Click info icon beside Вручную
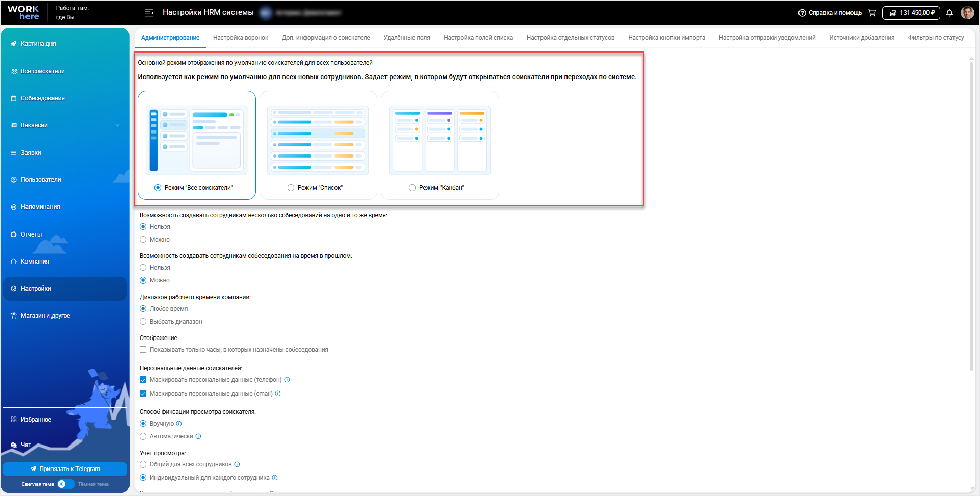Screen dimensions: 980x496 pos(179,424)
